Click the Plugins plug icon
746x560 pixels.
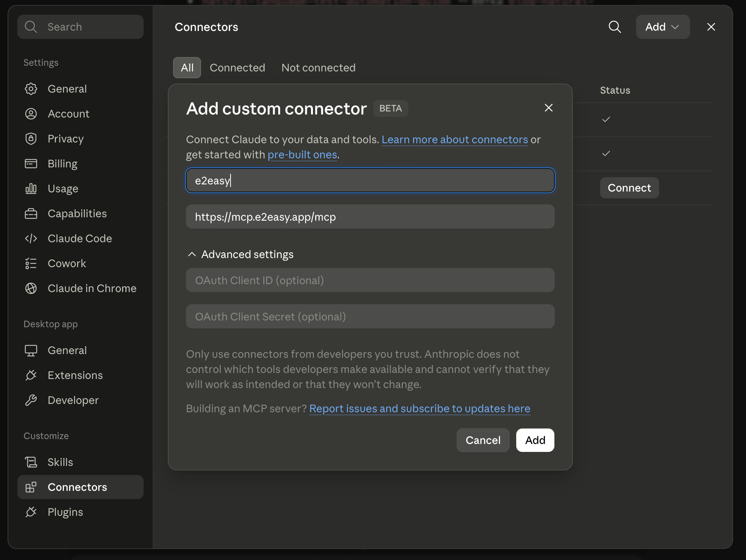tap(31, 512)
